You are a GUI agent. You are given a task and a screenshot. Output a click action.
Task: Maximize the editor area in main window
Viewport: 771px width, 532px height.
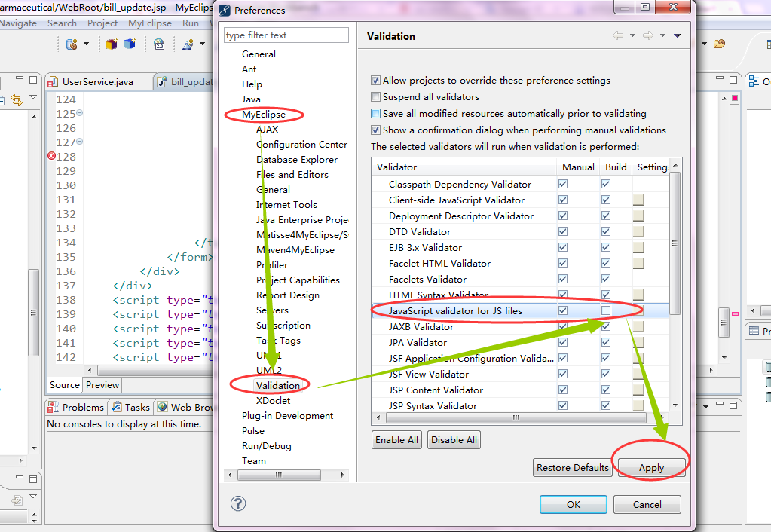click(733, 80)
